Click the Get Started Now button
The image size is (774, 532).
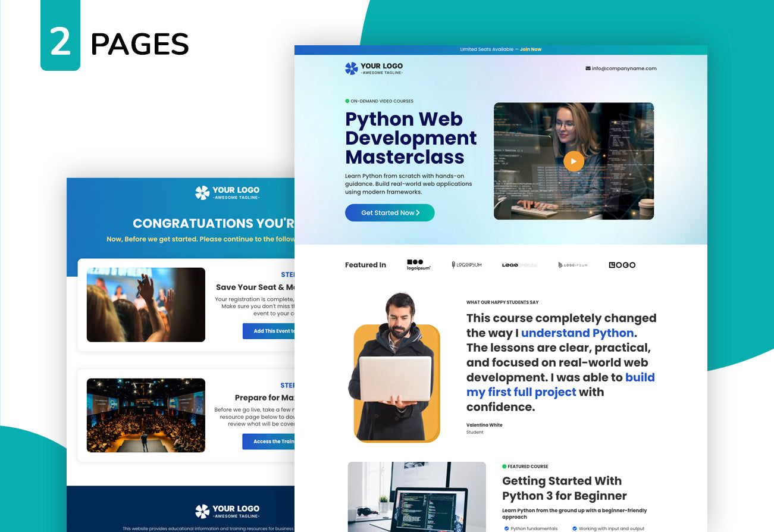[x=390, y=212]
